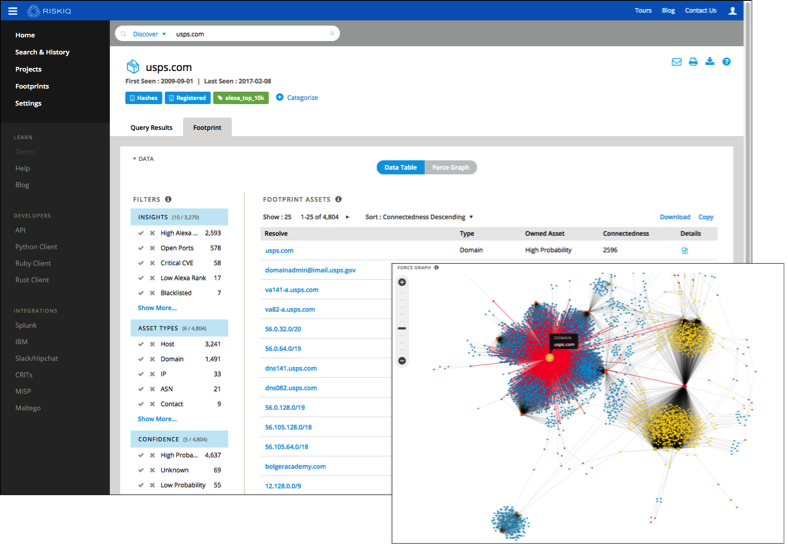Open the Discover search type dropdown
The width and height of the screenshot is (788, 546).
click(149, 34)
